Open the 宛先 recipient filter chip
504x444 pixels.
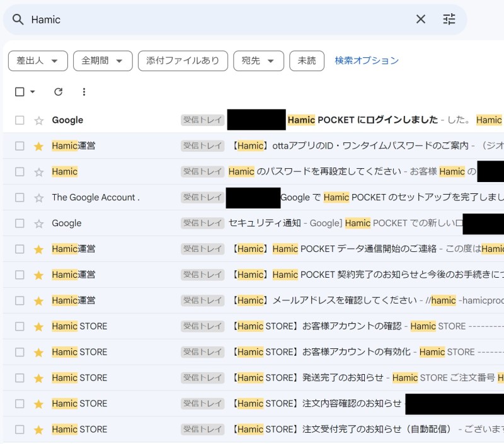point(258,60)
